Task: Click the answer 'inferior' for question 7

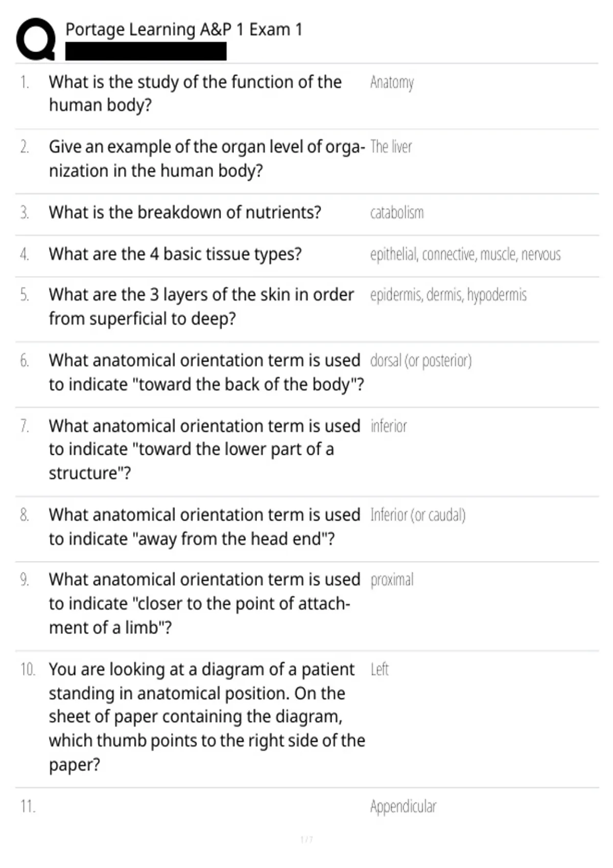Action: coord(389,426)
